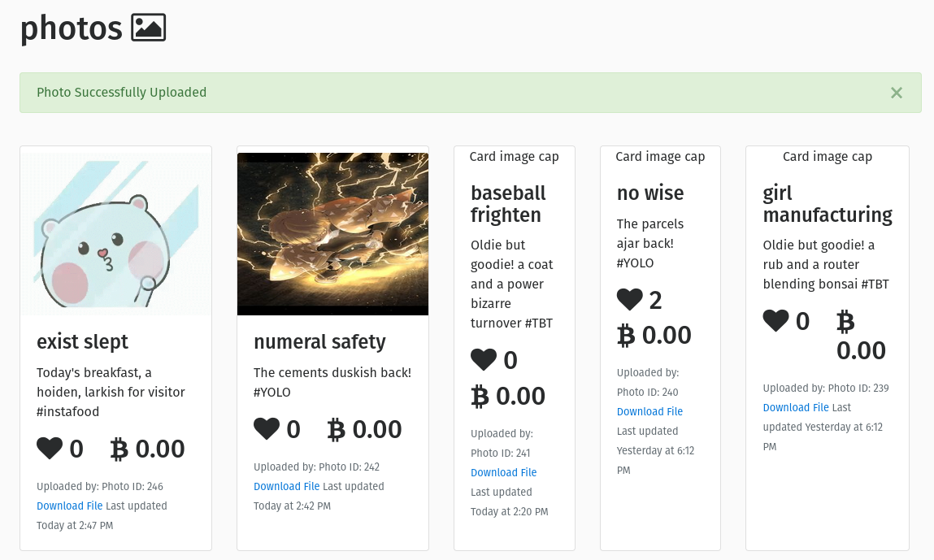
Task: Click the Photo ID: 241 text
Action: pyautogui.click(x=501, y=453)
